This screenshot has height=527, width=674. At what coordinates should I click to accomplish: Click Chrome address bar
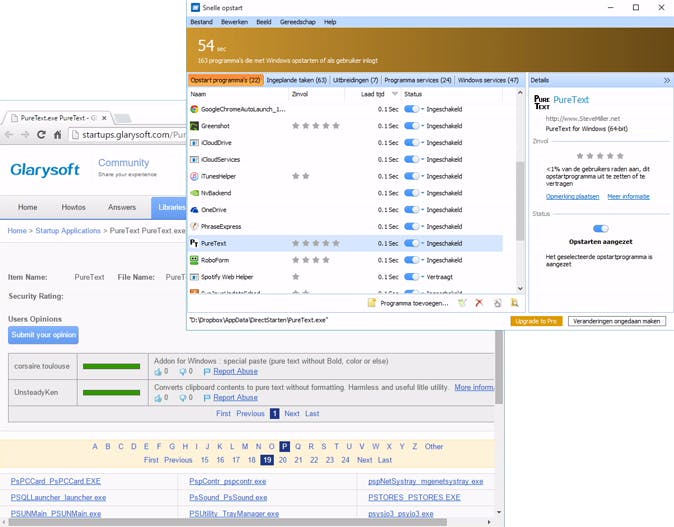pos(129,135)
